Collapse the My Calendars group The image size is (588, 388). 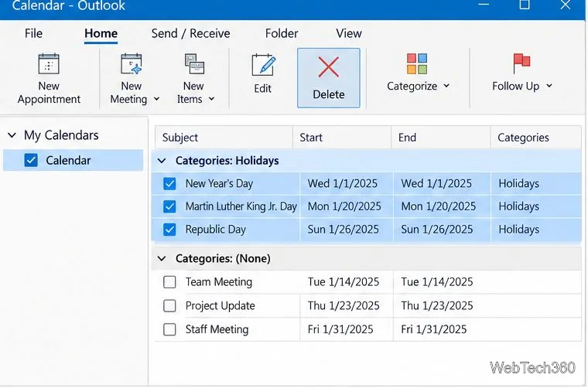[12, 135]
